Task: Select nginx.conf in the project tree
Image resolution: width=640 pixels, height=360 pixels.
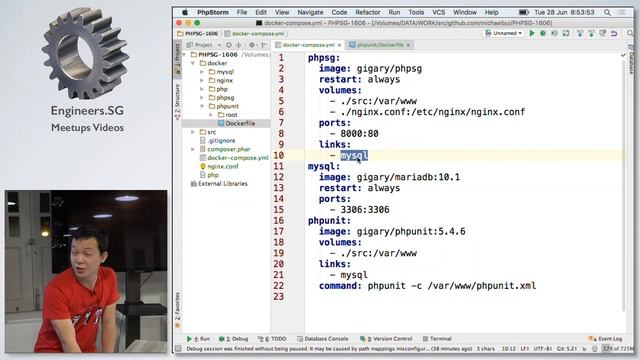Action: tap(222, 166)
